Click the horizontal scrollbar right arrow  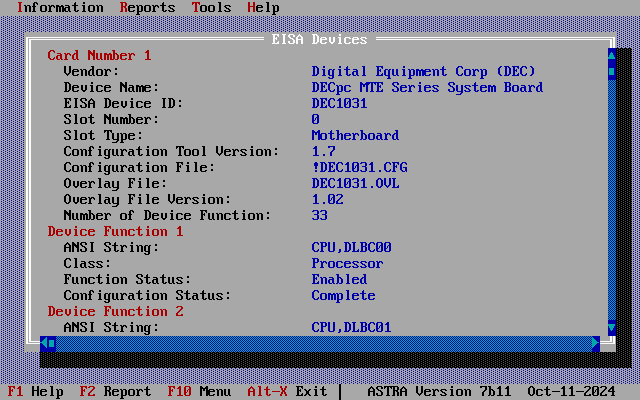click(596, 344)
